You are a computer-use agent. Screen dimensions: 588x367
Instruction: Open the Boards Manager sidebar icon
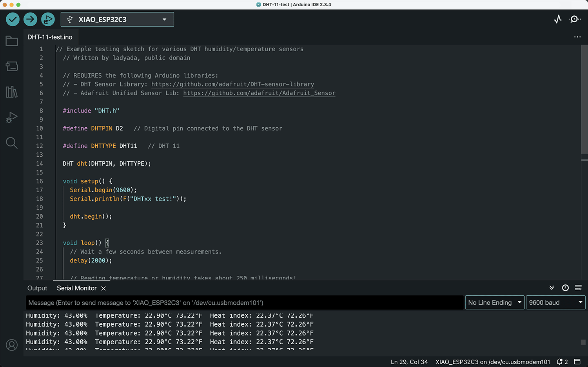12,66
